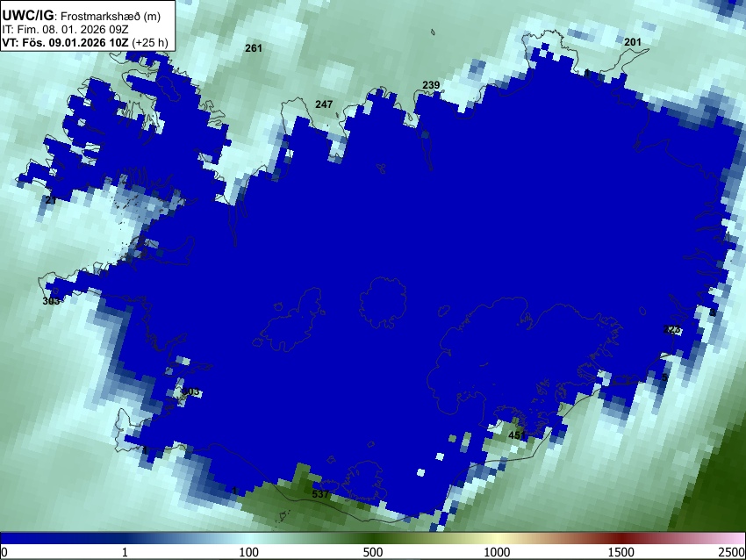The height and width of the screenshot is (560, 746).
Task: Click the 247 value on the map
Action: (x=324, y=104)
